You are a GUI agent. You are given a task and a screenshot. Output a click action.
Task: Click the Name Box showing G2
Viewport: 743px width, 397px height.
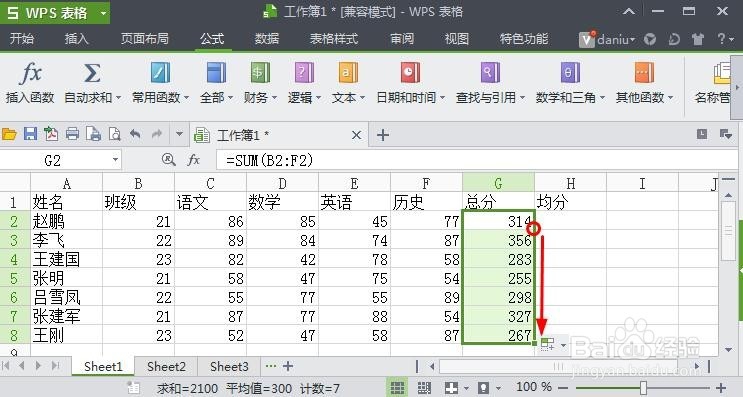[x=53, y=160]
